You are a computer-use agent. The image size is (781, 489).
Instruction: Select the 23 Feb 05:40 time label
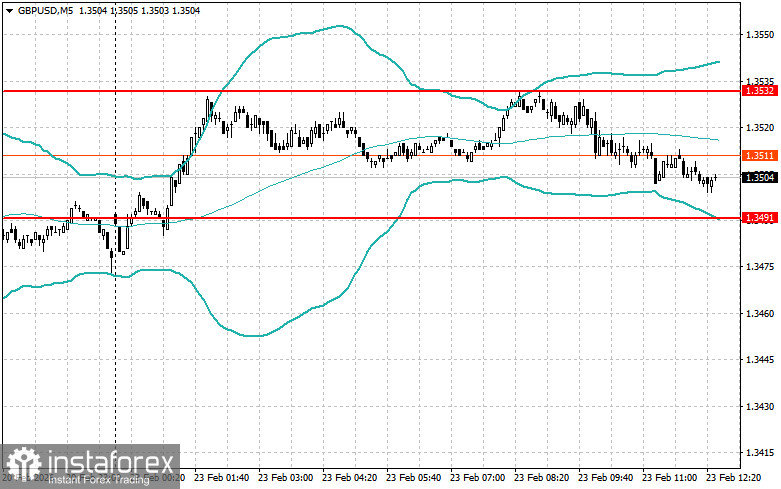coord(413,478)
